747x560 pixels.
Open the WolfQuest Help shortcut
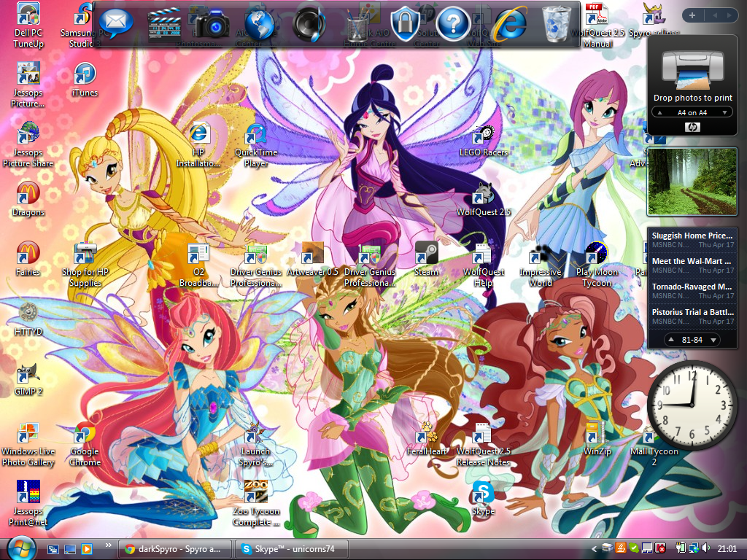pyautogui.click(x=483, y=265)
